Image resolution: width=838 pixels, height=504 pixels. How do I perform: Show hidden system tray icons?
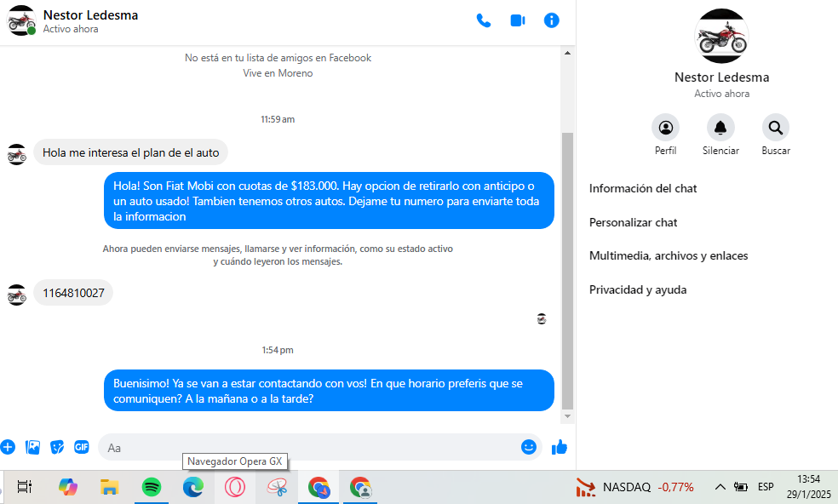pyautogui.click(x=720, y=487)
